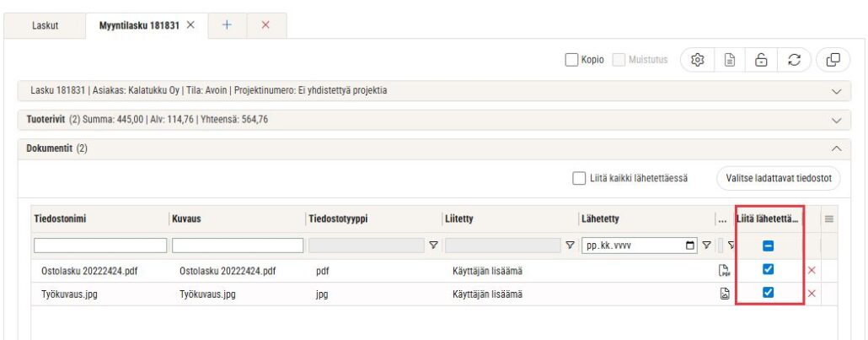Screen dimensions: 868x340
Task: Open invoice settings gear icon
Action: pyautogui.click(x=697, y=60)
